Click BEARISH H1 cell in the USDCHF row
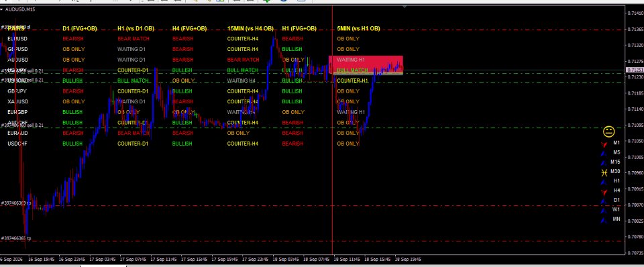This screenshot has width=644, height=267. (292, 144)
